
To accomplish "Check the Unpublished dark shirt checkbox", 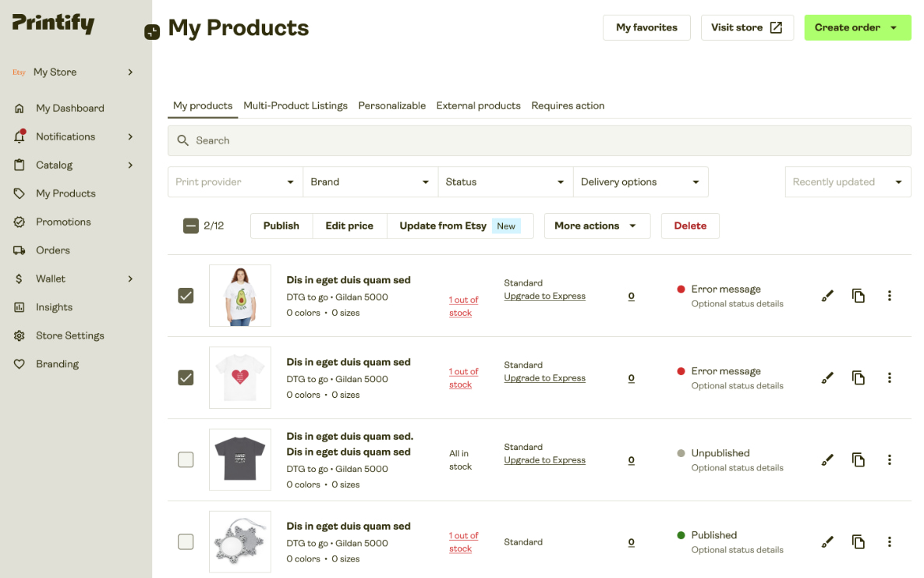I will coord(186,459).
